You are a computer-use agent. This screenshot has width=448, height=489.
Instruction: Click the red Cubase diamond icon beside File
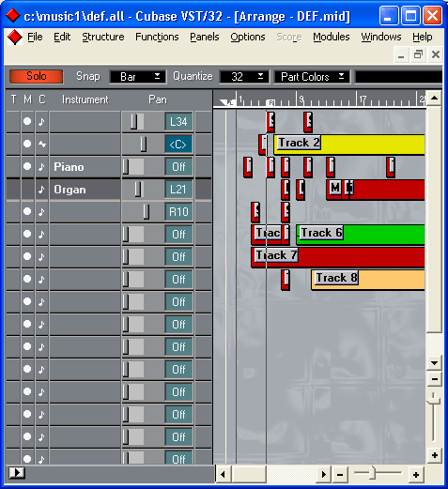pos(14,38)
